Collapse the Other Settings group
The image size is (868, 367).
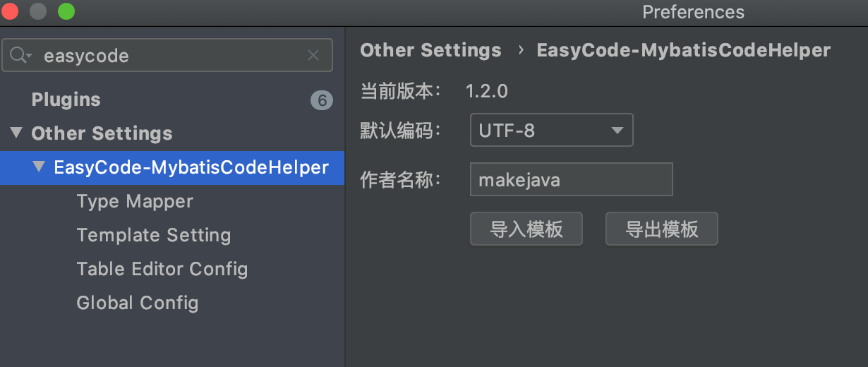[x=16, y=133]
